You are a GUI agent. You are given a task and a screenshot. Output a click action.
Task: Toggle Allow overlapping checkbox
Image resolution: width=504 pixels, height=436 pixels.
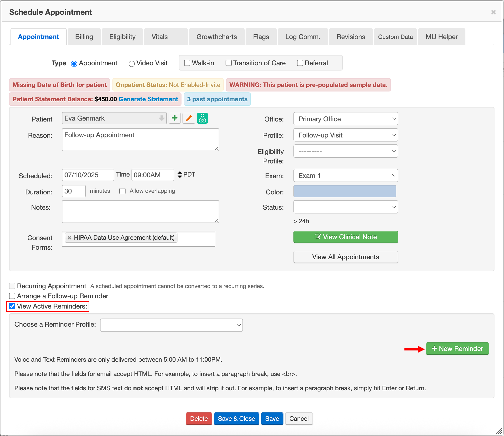point(122,191)
